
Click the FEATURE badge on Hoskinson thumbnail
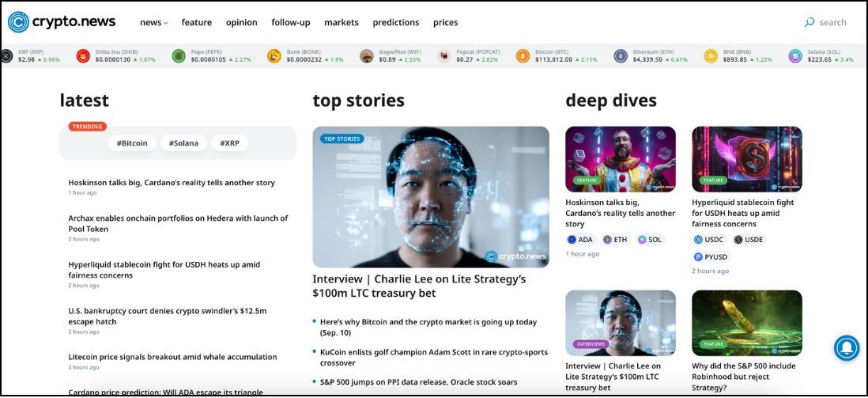pos(587,180)
